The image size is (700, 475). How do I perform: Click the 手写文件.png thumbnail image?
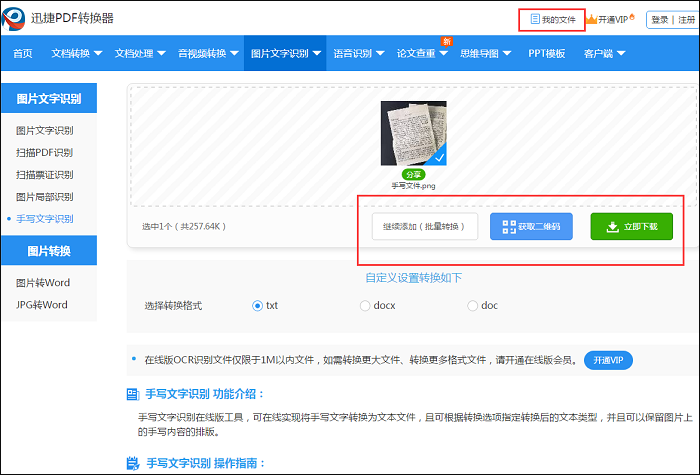pos(413,133)
